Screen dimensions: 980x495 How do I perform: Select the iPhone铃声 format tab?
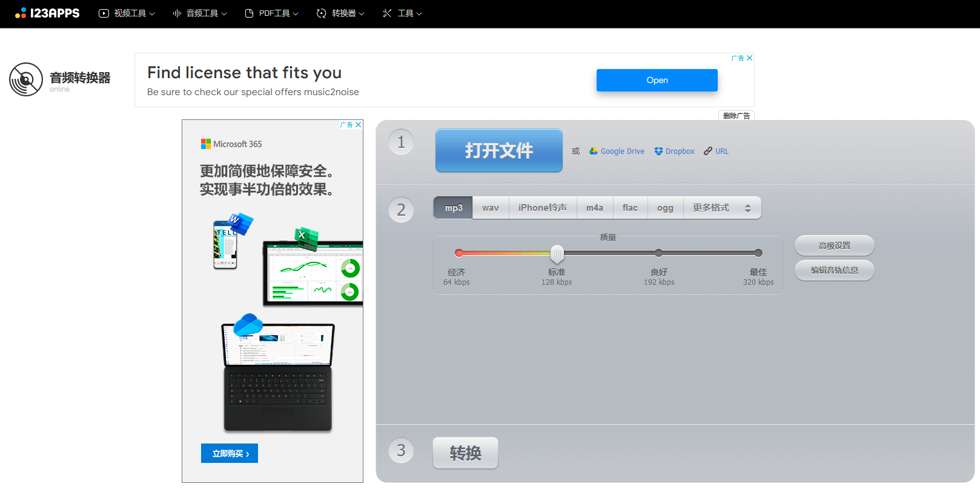pyautogui.click(x=543, y=208)
